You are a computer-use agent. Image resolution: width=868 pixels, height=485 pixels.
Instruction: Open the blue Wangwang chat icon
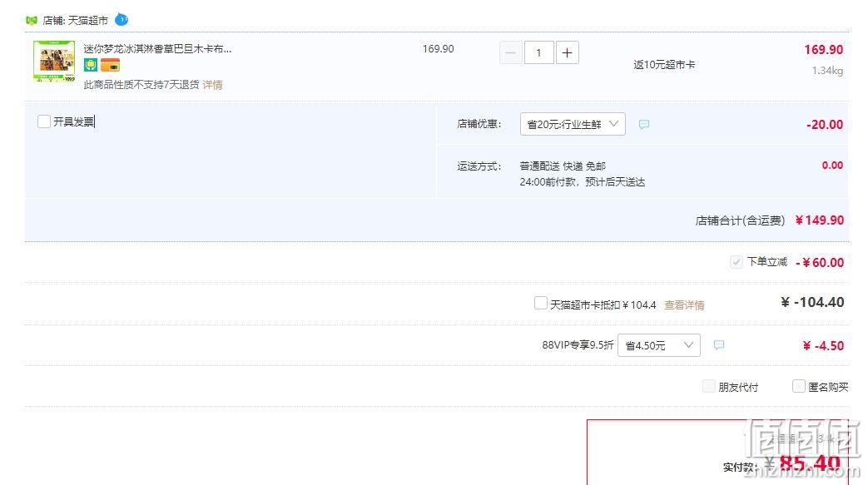[x=122, y=20]
